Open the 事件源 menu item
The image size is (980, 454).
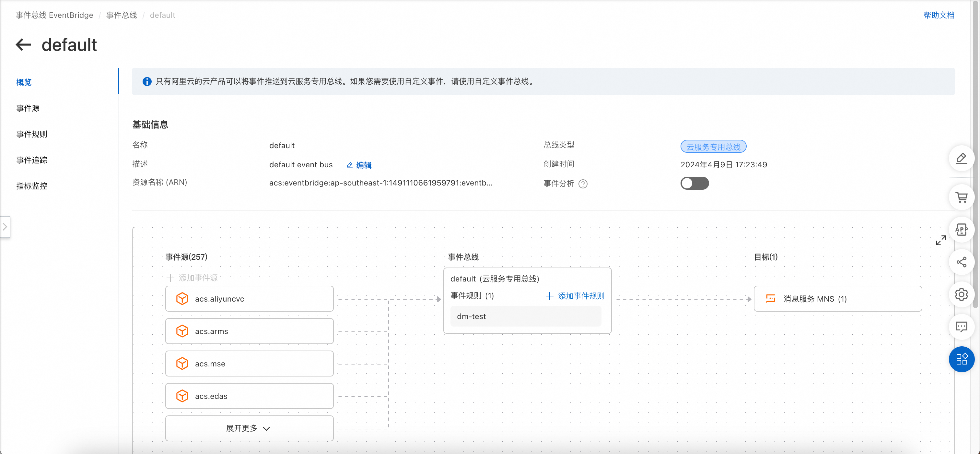[28, 108]
